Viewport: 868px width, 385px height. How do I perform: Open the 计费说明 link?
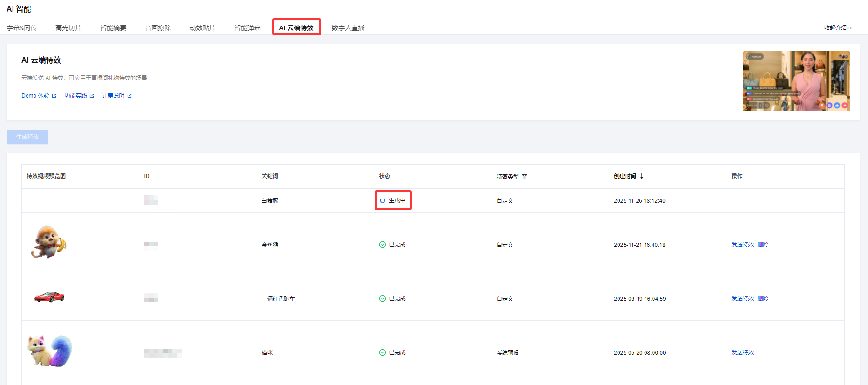coord(117,96)
